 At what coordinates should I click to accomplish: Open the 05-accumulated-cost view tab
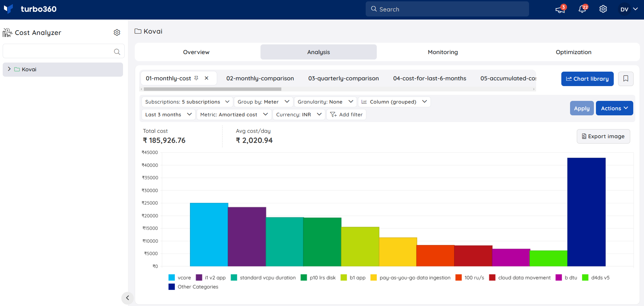(x=508, y=78)
